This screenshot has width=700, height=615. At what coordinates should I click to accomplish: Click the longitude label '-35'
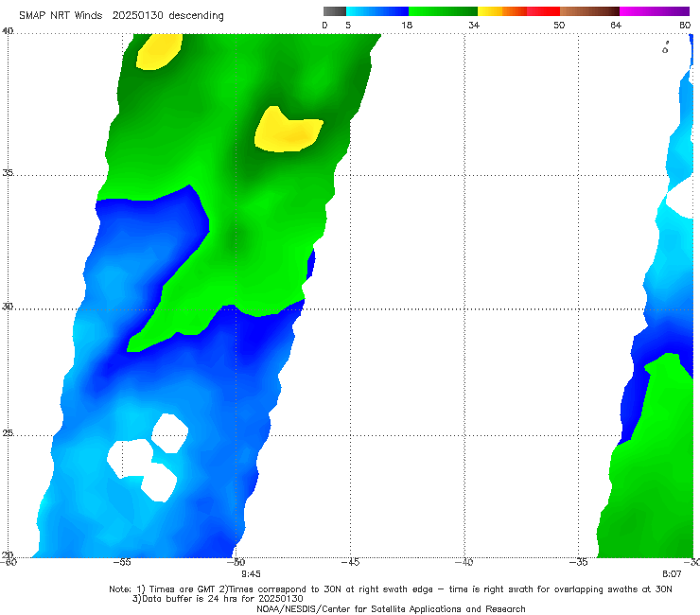click(x=578, y=562)
